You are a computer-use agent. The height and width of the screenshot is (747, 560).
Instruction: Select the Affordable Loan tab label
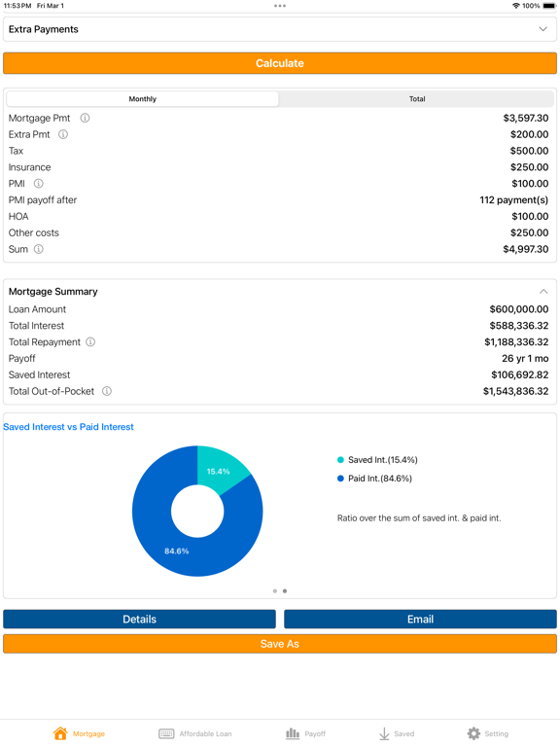pos(206,733)
